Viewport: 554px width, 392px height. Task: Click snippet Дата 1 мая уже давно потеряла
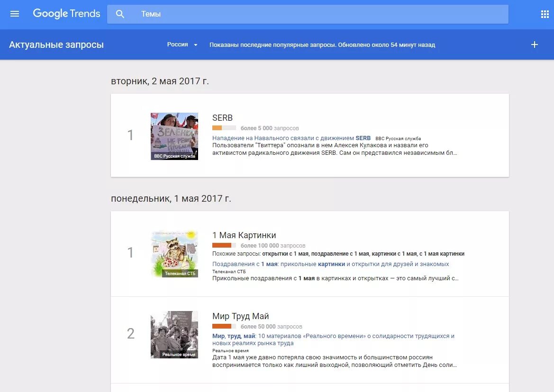(335, 361)
